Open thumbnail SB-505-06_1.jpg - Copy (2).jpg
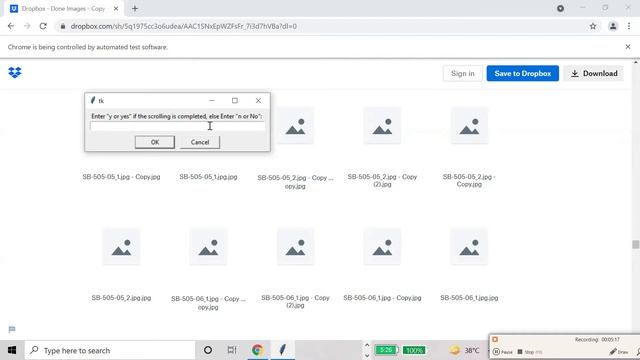 click(295, 247)
